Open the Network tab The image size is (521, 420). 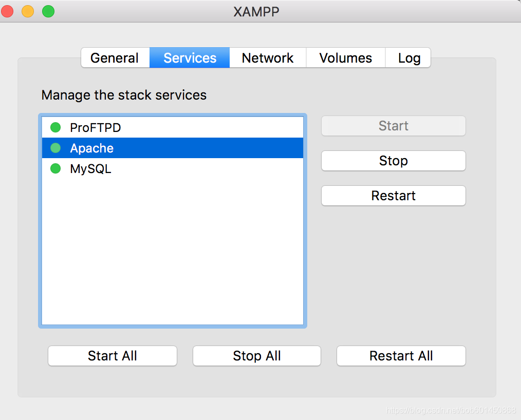pyautogui.click(x=268, y=58)
